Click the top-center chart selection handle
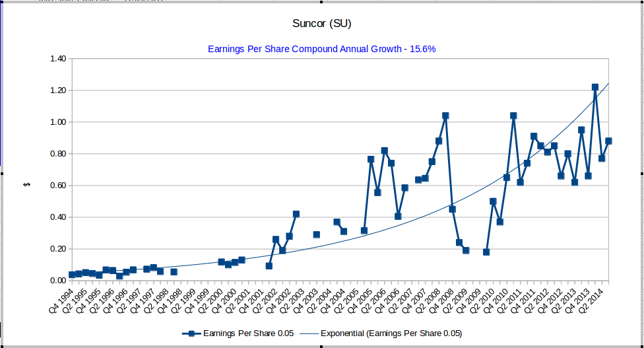The width and height of the screenshot is (644, 348). click(321, 1)
